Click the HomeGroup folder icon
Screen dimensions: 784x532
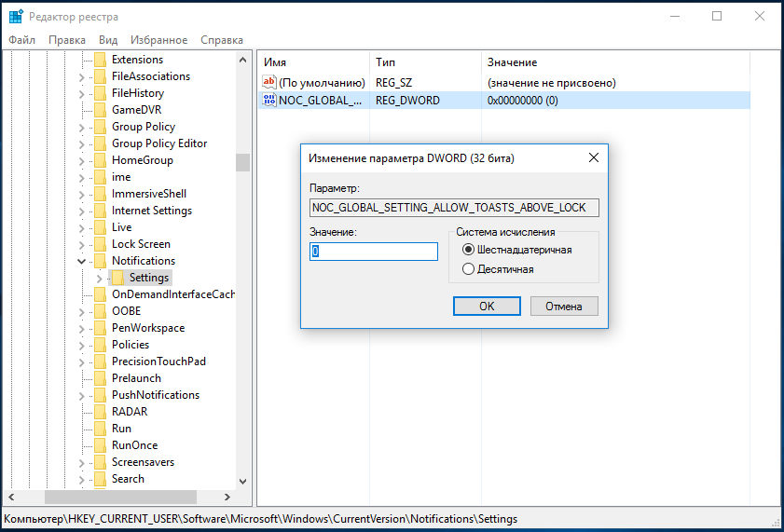[x=100, y=160]
